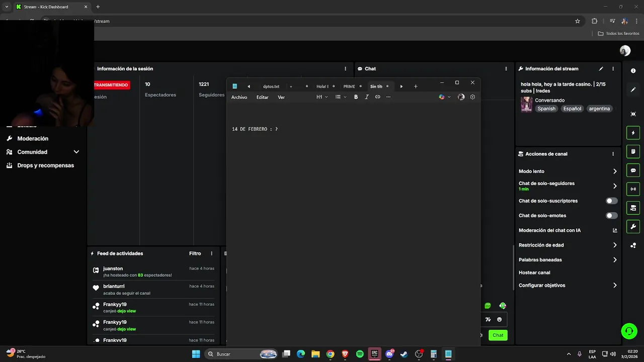Open the Editar menu in Notepad
The image size is (644, 362).
[x=262, y=98]
